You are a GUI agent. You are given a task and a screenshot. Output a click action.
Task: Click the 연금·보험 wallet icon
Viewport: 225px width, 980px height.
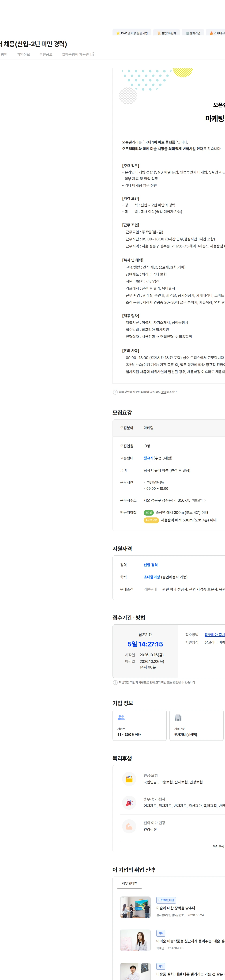pyautogui.click(x=129, y=779)
